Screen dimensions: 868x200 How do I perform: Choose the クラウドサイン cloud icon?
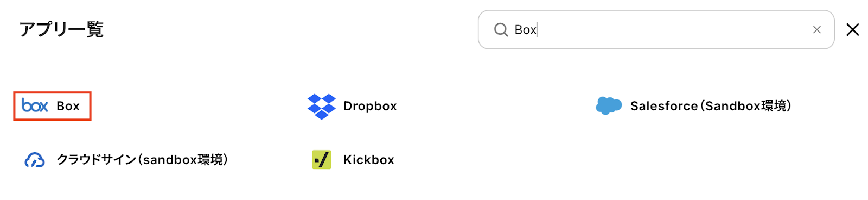[x=35, y=160]
